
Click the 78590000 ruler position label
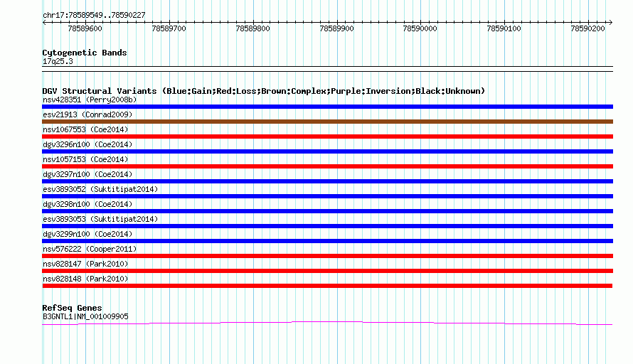[420, 28]
